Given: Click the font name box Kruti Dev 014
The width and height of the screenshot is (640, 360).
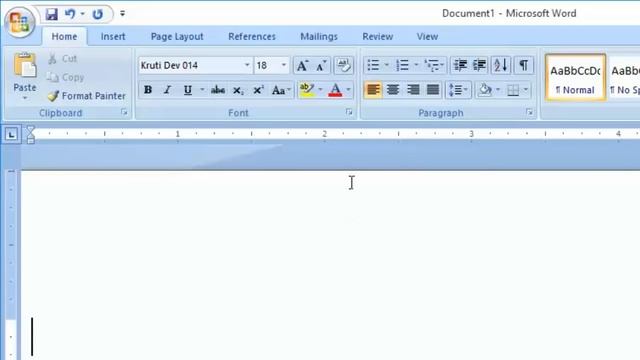Looking at the screenshot, I should 191,65.
